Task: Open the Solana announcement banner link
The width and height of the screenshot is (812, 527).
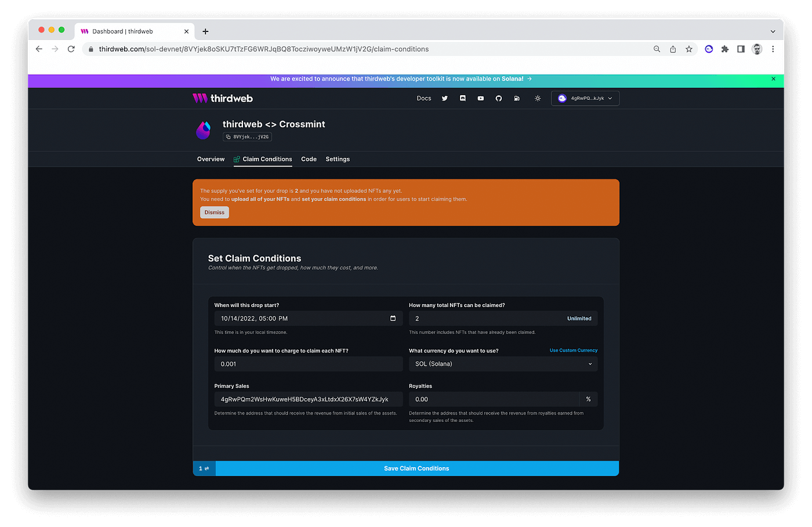Action: [401, 79]
